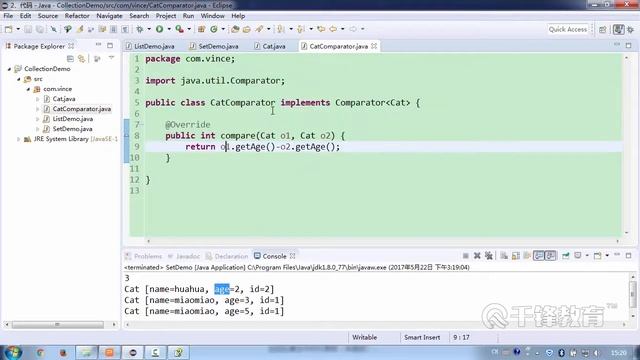The image size is (640, 360).
Task: Click the New Java Class green icon
Action: pyautogui.click(x=213, y=29)
